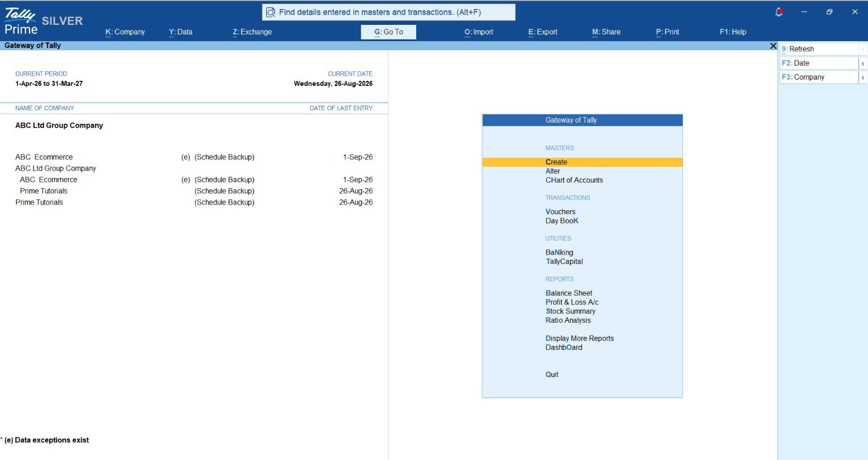The image size is (868, 460).
Task: Open the K: Company menu
Action: tap(125, 32)
